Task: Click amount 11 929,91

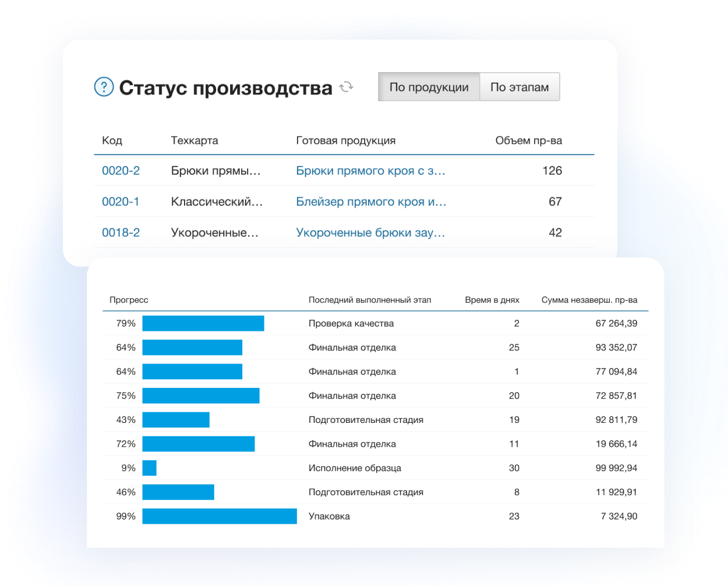Action: tap(616, 492)
